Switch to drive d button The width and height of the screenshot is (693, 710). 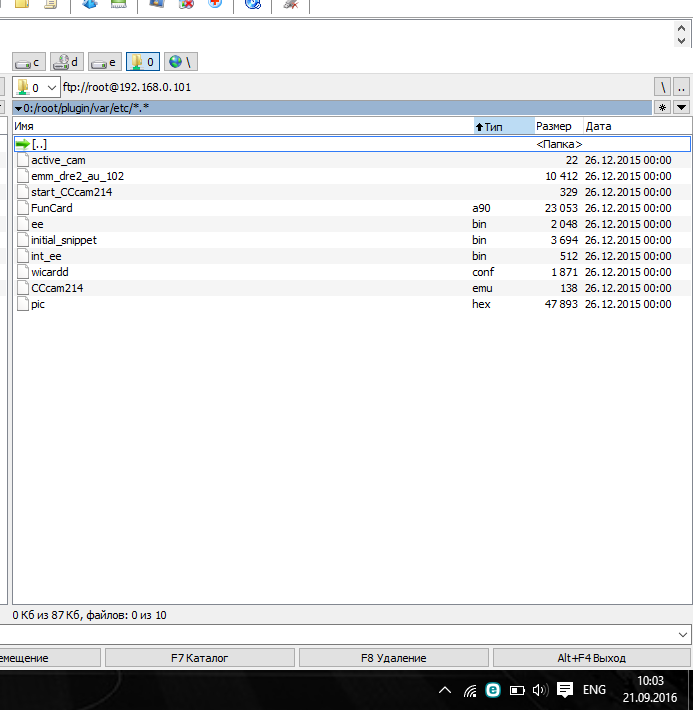[67, 62]
